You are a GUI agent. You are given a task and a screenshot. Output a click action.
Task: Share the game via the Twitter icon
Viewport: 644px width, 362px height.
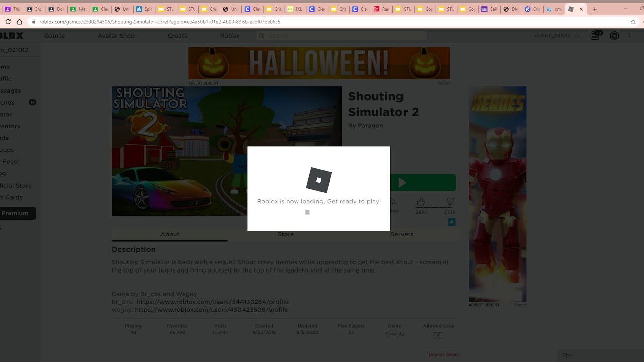[451, 222]
